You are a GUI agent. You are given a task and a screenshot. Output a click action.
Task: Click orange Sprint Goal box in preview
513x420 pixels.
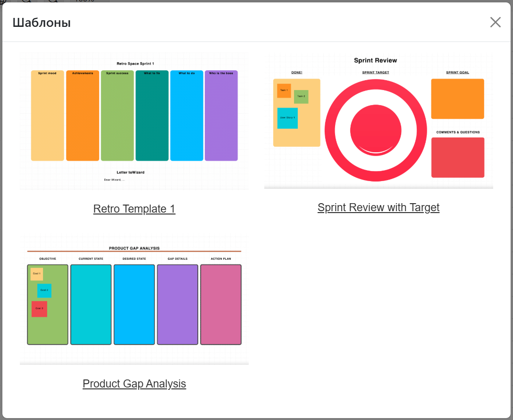tap(457, 99)
